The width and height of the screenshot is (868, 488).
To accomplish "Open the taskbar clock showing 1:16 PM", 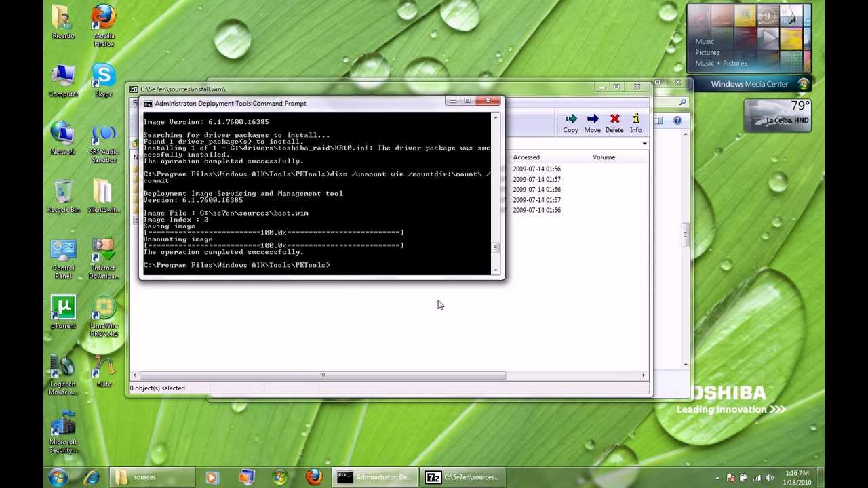I will (x=797, y=477).
